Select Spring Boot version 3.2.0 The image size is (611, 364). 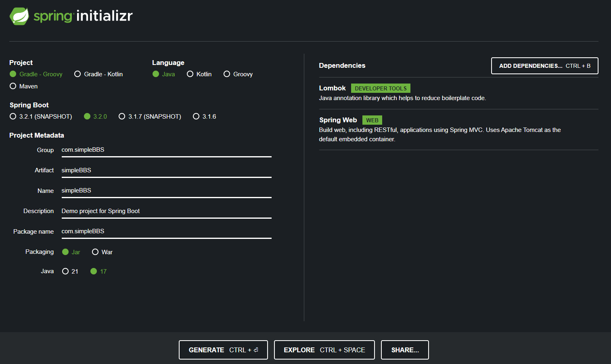pyautogui.click(x=95, y=117)
